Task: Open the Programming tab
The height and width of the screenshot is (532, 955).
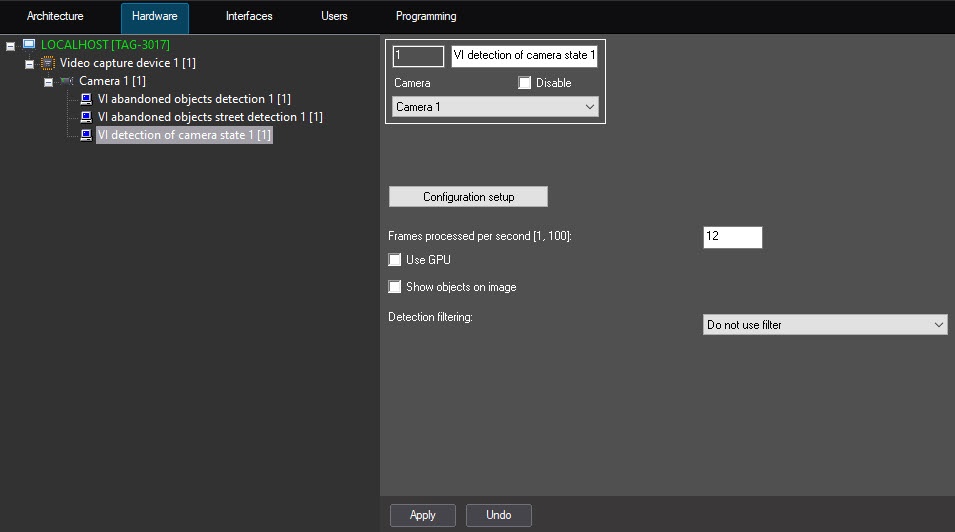Action: (426, 17)
